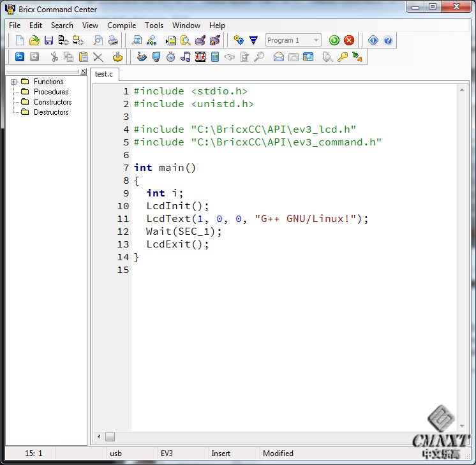This screenshot has width=476, height=465.
Task: Close the code explorer side panel
Action: 84,71
